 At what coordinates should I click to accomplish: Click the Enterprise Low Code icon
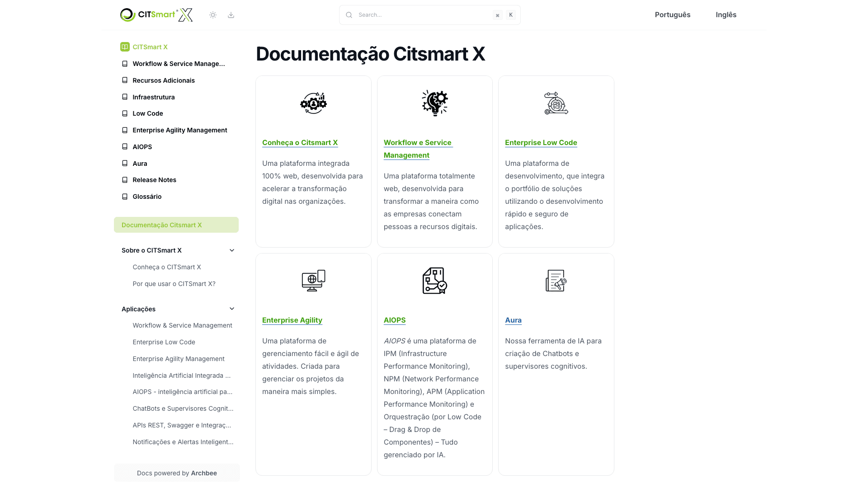click(x=556, y=103)
